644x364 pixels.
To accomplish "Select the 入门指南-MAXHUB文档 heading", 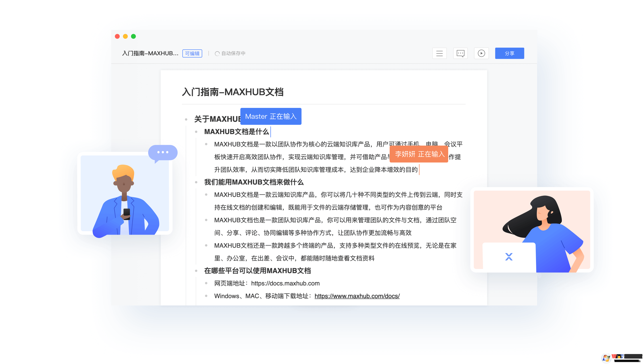I will click(234, 92).
